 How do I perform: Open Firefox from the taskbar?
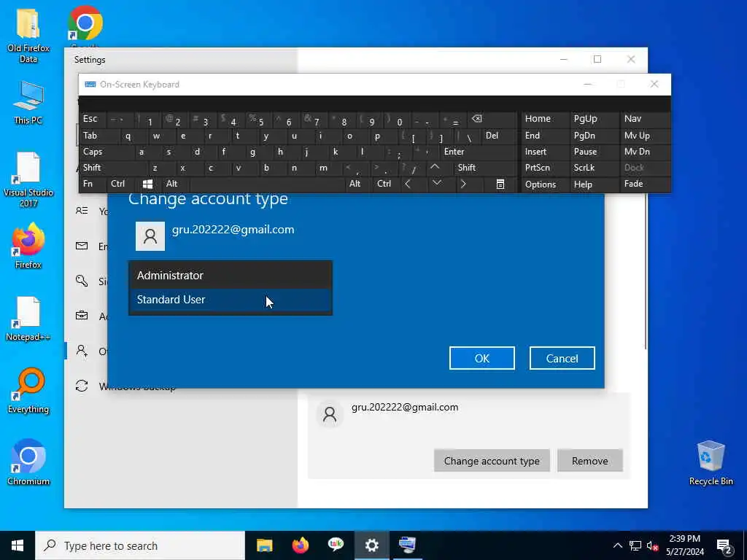click(x=300, y=545)
